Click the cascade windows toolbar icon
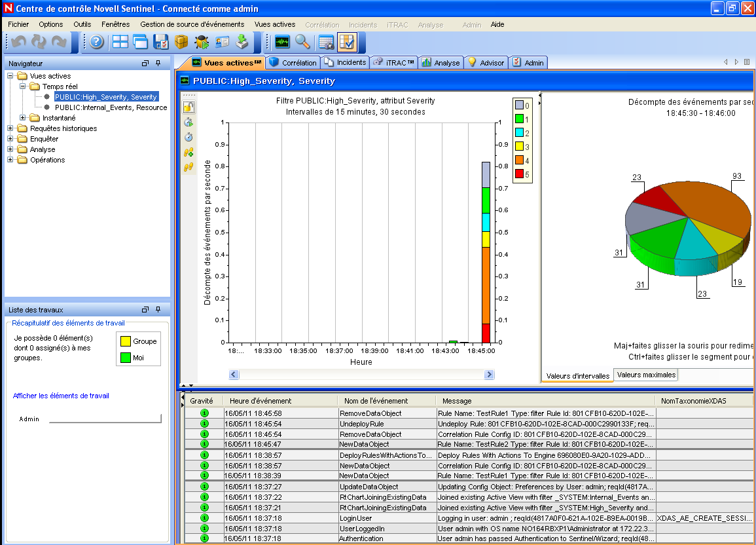The image size is (756, 545). pos(140,43)
